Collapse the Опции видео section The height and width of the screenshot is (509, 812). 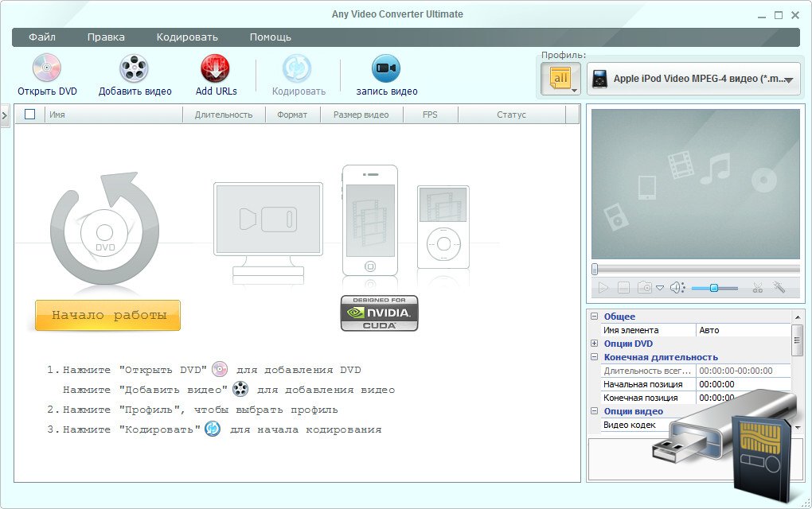(x=594, y=410)
